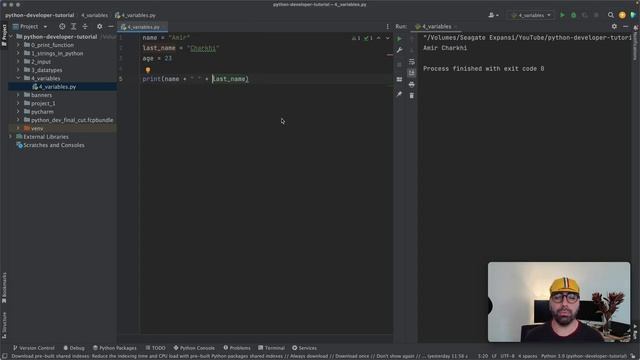Hide the Run tool window

click(x=625, y=27)
